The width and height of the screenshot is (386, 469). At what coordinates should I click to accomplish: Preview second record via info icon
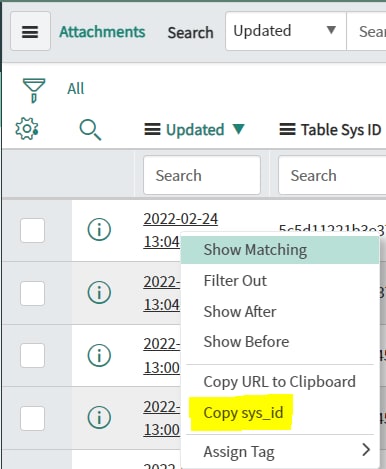[x=99, y=292]
